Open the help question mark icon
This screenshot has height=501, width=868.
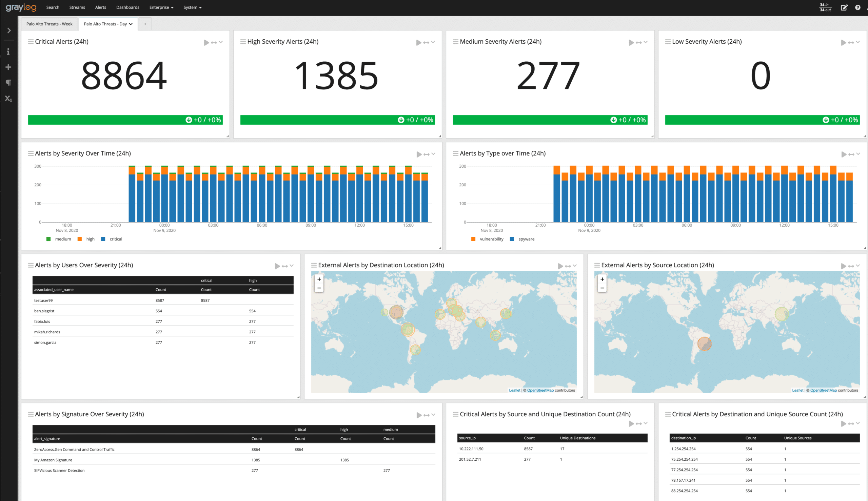[857, 7]
